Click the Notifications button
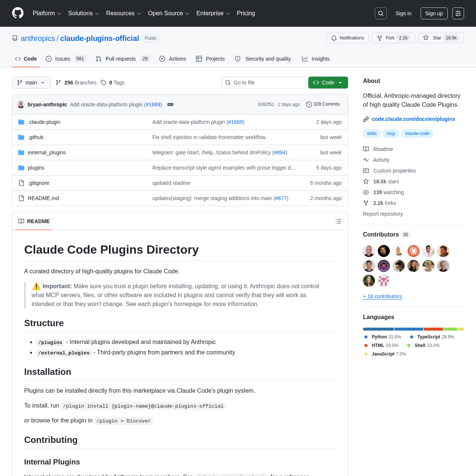This screenshot has height=476, width=476. (347, 38)
